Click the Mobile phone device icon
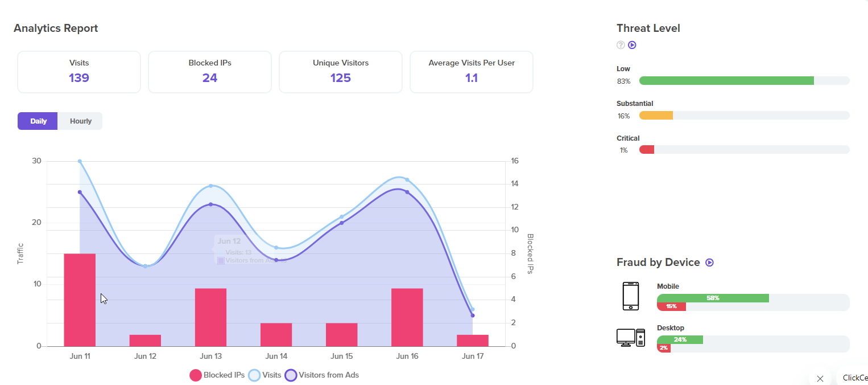Screen dimensions: 868x385 pos(631,296)
